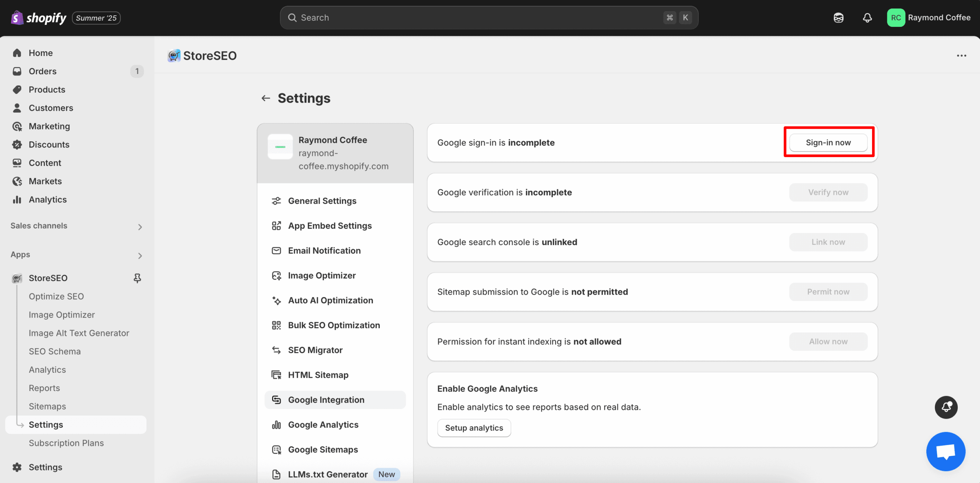Click the New badge on LLMs.txt Generator

click(386, 475)
